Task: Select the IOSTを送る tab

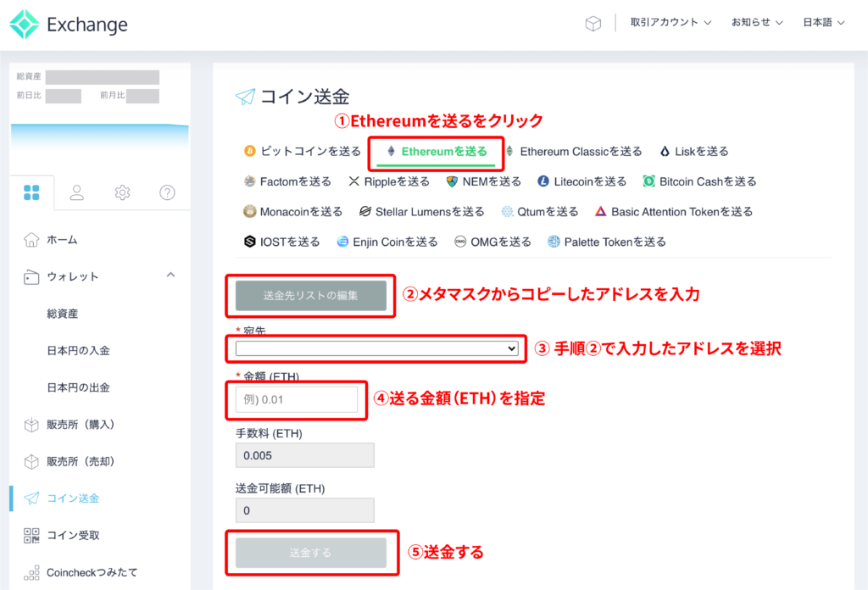Action: click(281, 242)
